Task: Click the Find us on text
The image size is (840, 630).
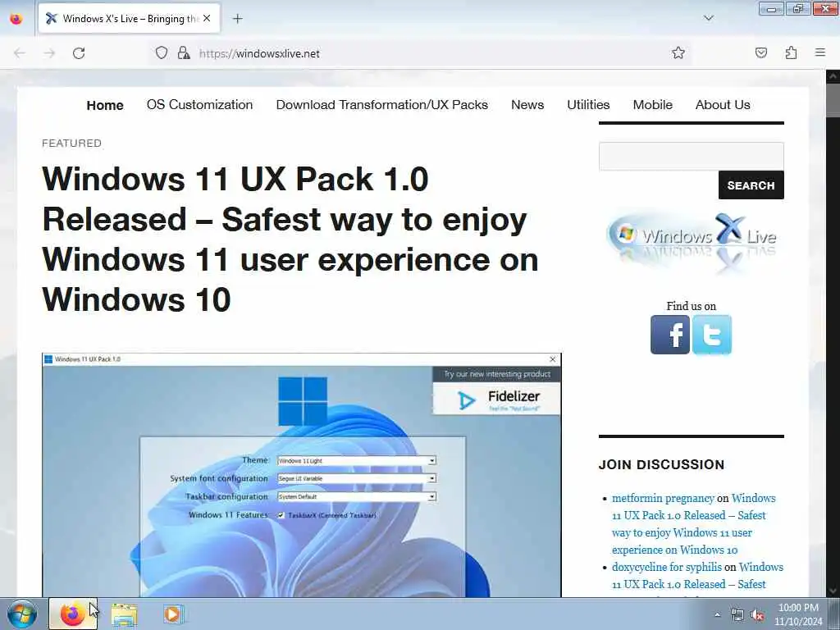Action: tap(691, 306)
